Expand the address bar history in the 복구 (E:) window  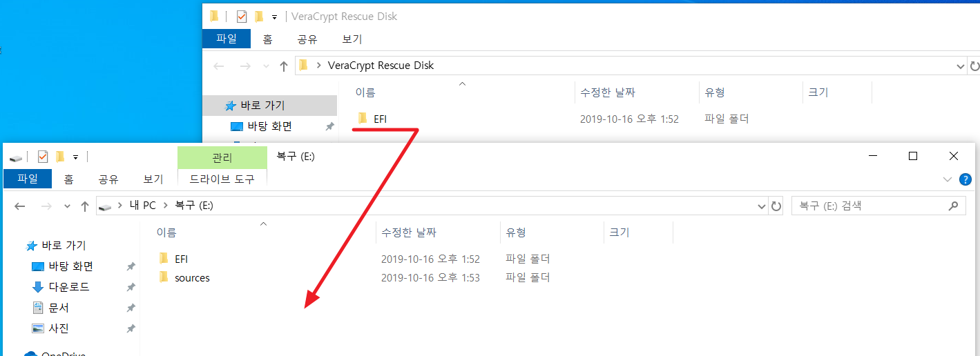pyautogui.click(x=762, y=206)
